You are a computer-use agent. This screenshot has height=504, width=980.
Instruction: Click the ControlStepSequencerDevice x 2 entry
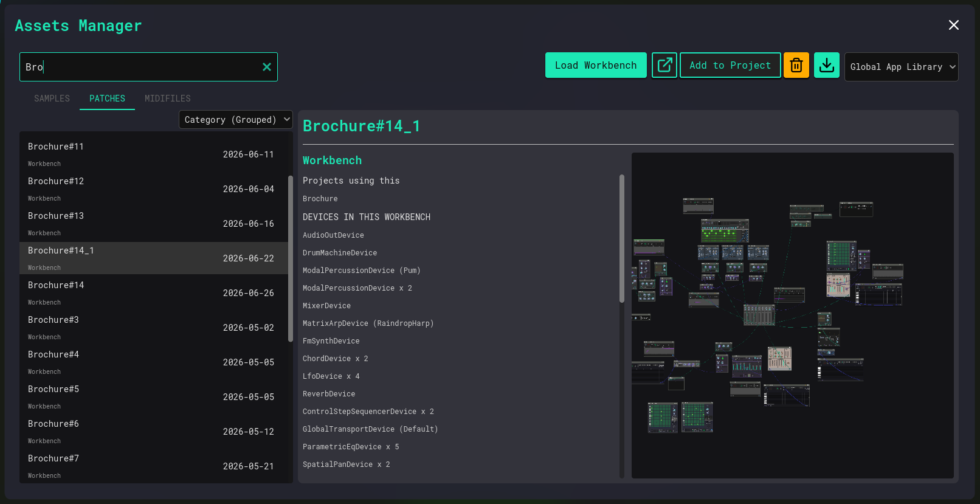tap(368, 412)
